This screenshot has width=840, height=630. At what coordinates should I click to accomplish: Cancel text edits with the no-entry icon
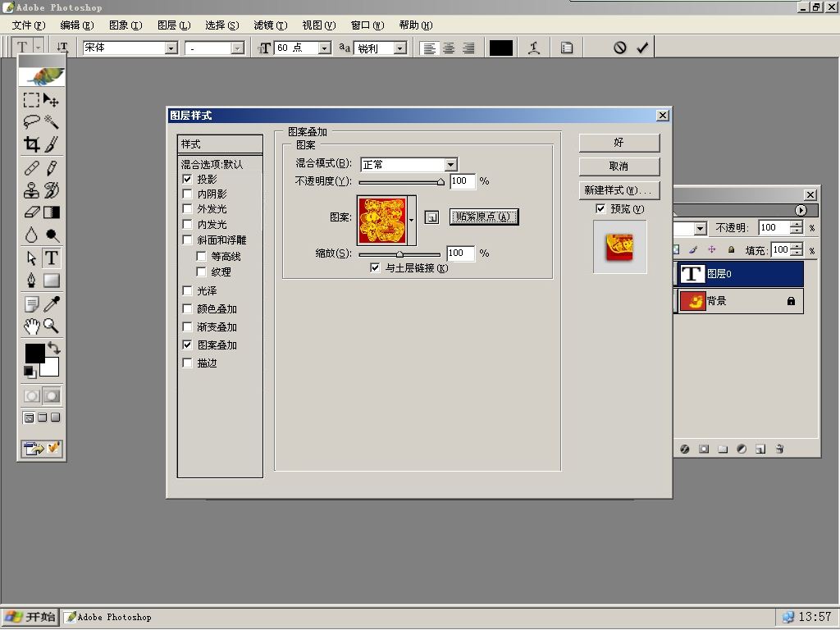[x=620, y=48]
